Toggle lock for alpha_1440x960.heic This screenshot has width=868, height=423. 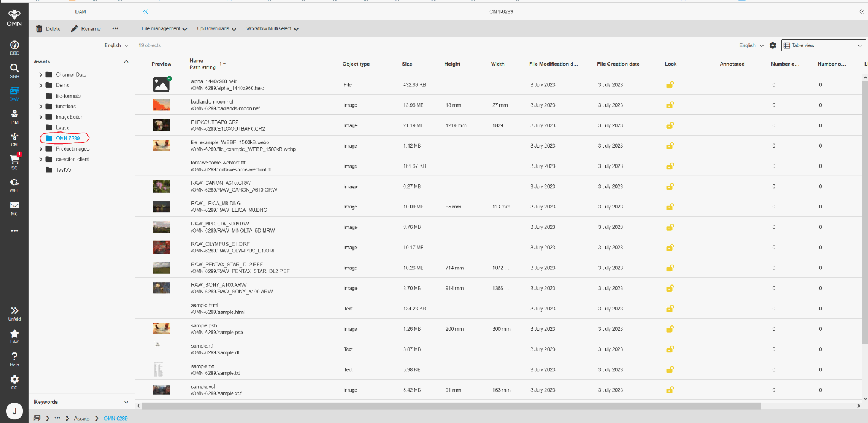point(670,85)
